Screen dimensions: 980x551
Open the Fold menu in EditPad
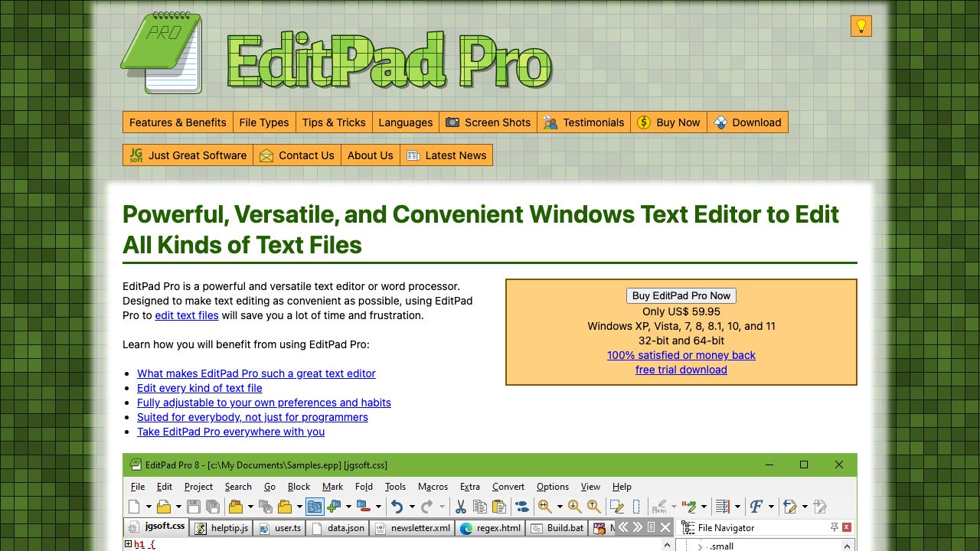(364, 487)
